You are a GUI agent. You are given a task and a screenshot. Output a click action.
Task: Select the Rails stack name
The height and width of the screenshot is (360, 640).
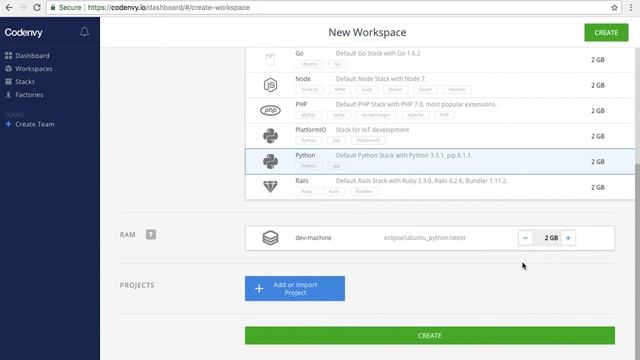302,181
